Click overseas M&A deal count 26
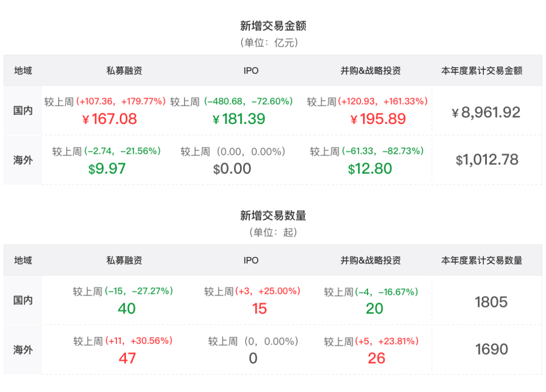The height and width of the screenshot is (392, 546). click(x=377, y=358)
